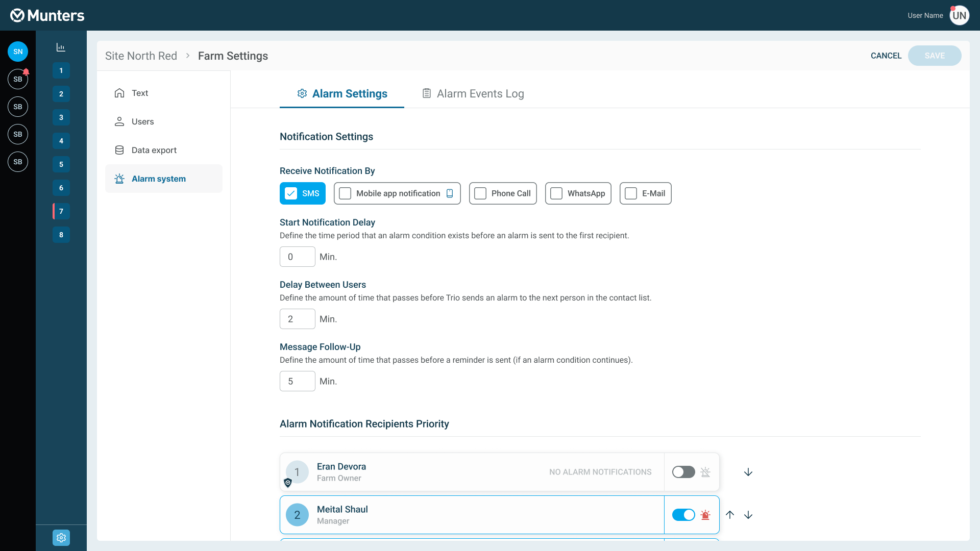The height and width of the screenshot is (551, 980).
Task: Move Meital Shaul up in priority
Action: [x=730, y=515]
